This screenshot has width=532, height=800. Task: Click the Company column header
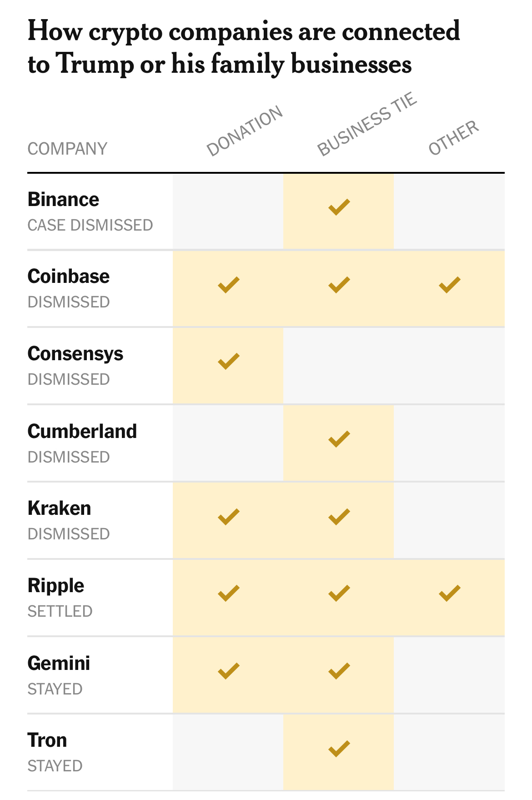coord(67,149)
